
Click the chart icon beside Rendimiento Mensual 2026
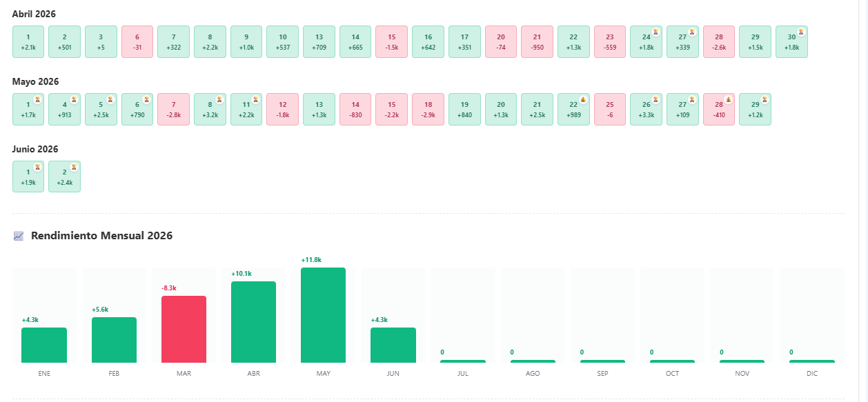click(19, 236)
